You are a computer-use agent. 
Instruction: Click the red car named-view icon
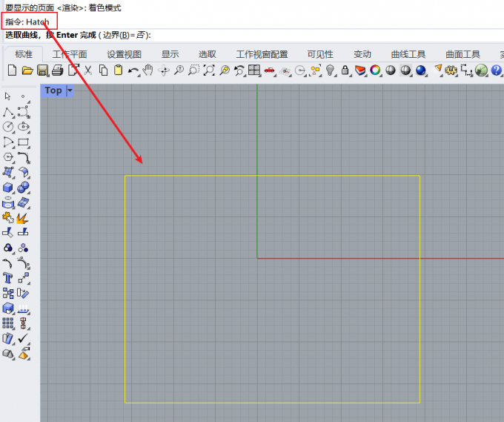coord(269,70)
